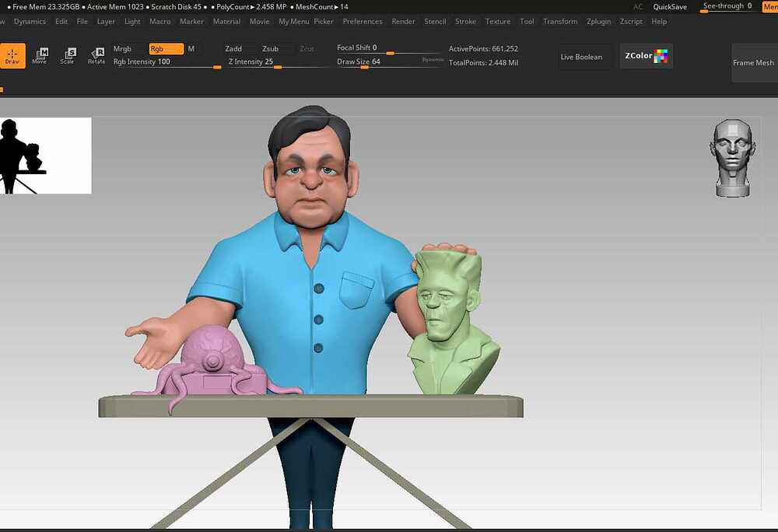This screenshot has height=532, width=778.
Task: Click the silhouette thumbnail preview
Action: point(46,156)
